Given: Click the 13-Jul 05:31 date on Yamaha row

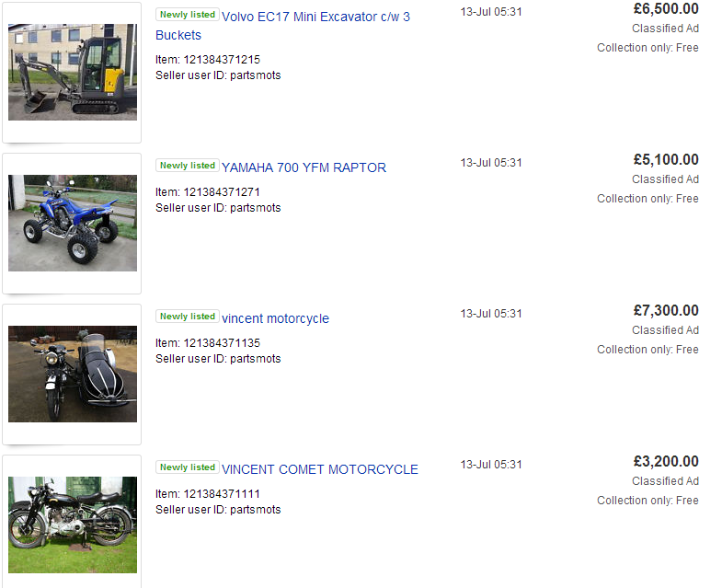Looking at the screenshot, I should [x=491, y=163].
